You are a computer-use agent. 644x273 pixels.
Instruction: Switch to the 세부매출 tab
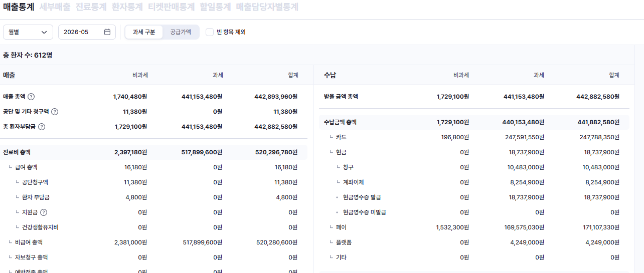pos(55,7)
